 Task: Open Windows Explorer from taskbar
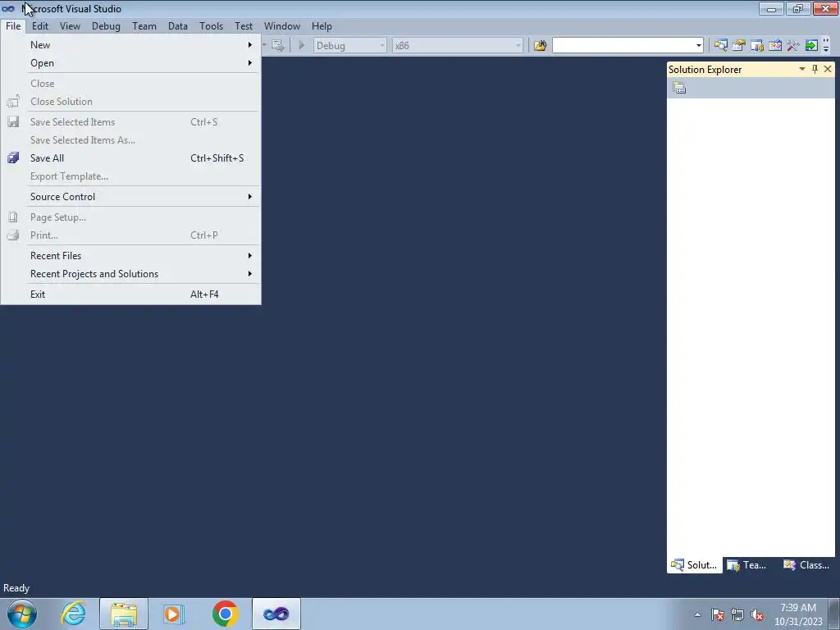click(x=124, y=614)
